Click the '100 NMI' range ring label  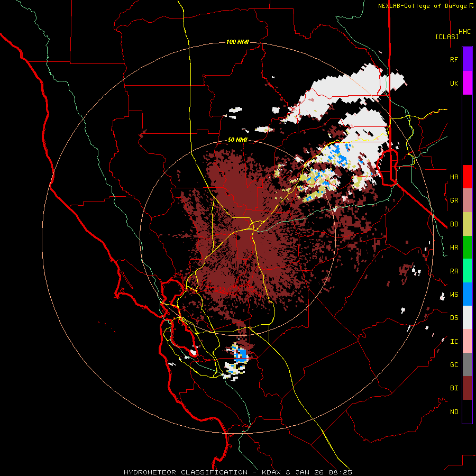(237, 42)
